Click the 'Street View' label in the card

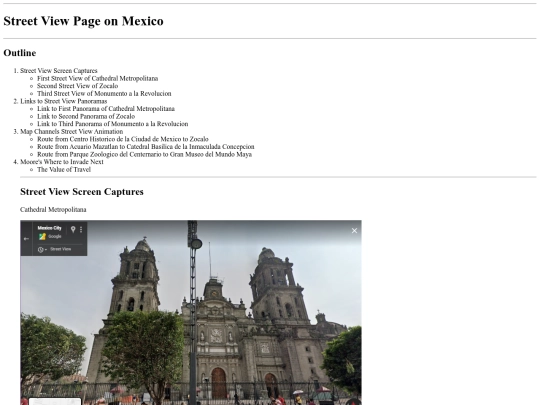click(61, 249)
